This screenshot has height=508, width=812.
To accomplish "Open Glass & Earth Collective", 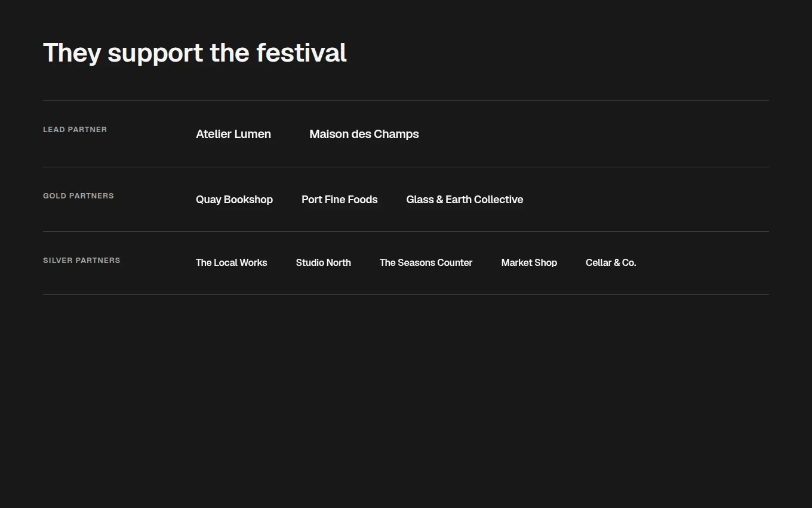I will click(x=465, y=200).
